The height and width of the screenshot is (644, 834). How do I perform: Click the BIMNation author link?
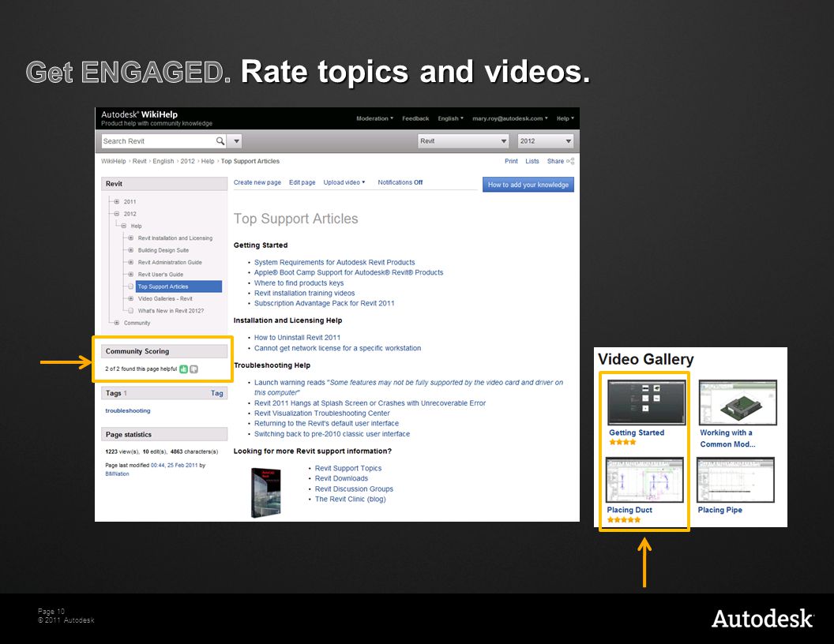pos(117,474)
